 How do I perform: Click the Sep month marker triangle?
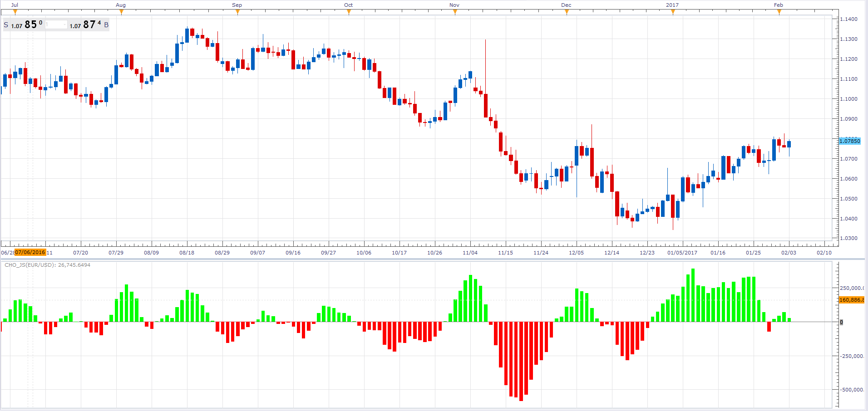coord(237,12)
